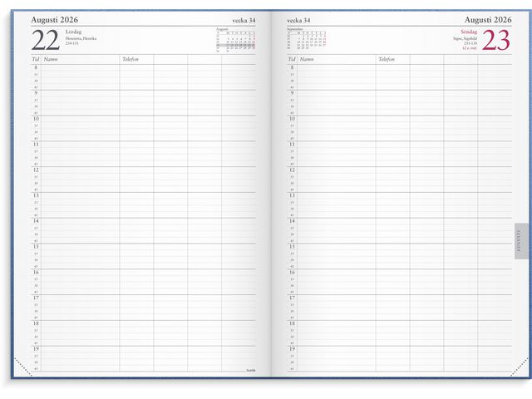532x399 pixels.
Task: Click the Tid column header on right page
Action: pyautogui.click(x=292, y=60)
